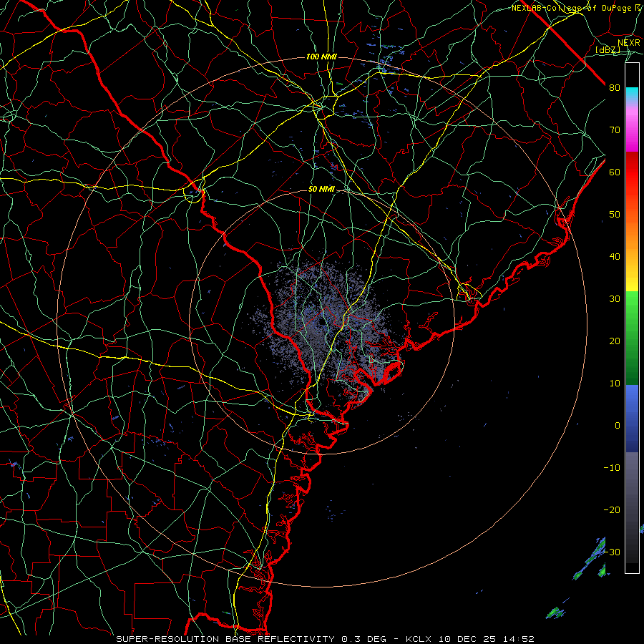644x644 pixels.
Task: Click the "70" value on dBZ scale
Action: coord(615,130)
